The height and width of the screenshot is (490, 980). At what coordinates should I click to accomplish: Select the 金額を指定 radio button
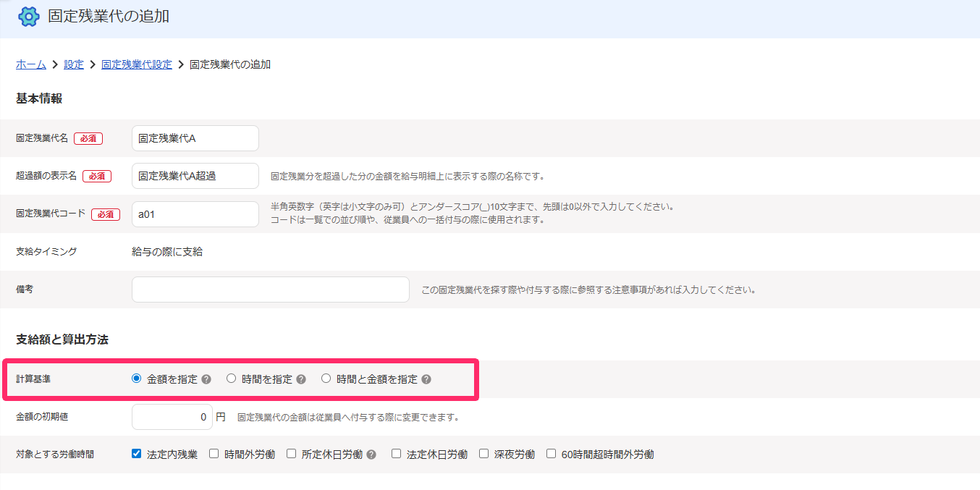click(x=137, y=379)
